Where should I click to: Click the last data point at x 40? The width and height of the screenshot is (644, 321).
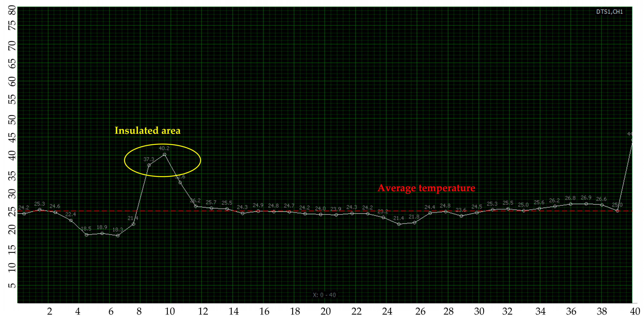pos(632,140)
